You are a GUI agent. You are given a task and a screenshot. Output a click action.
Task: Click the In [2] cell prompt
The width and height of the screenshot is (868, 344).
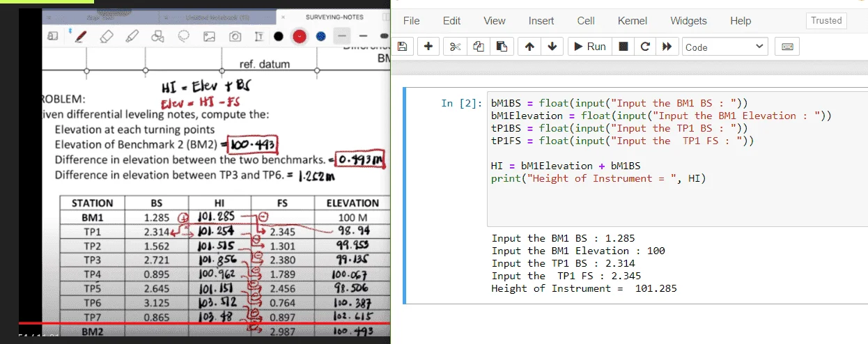461,103
